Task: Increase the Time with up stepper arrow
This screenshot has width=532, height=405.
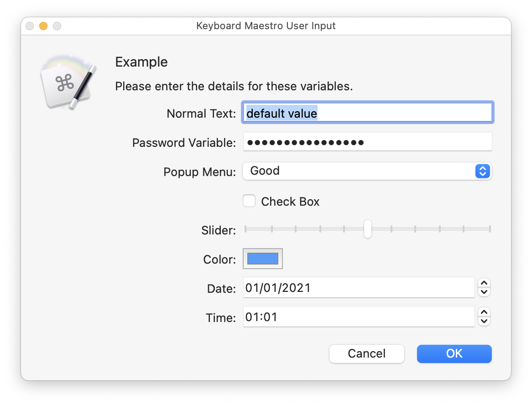Action: click(484, 312)
